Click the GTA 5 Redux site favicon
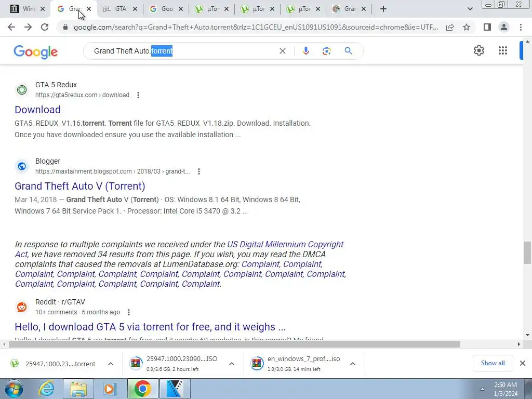The width and height of the screenshot is (532, 399). click(22, 89)
